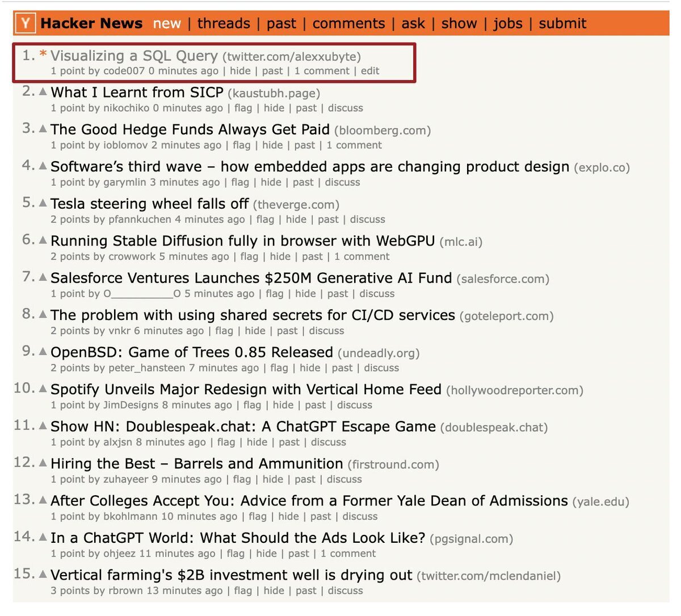Click 'edit' on the SQL Query post
The image size is (681, 616).
click(x=370, y=71)
